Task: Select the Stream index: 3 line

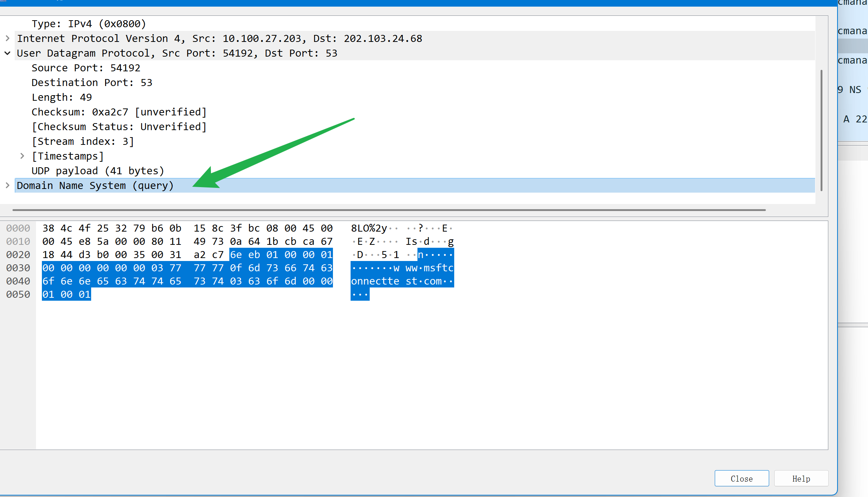Action: (x=83, y=141)
